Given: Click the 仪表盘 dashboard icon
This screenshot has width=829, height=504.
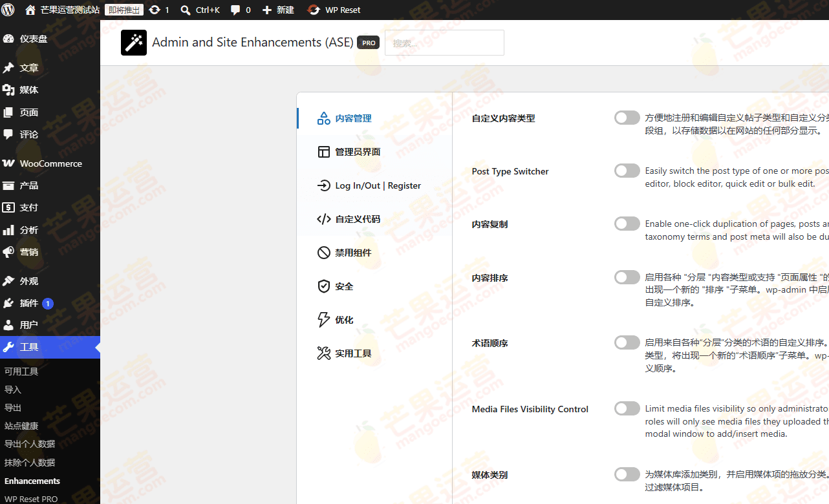Looking at the screenshot, I should (8, 39).
